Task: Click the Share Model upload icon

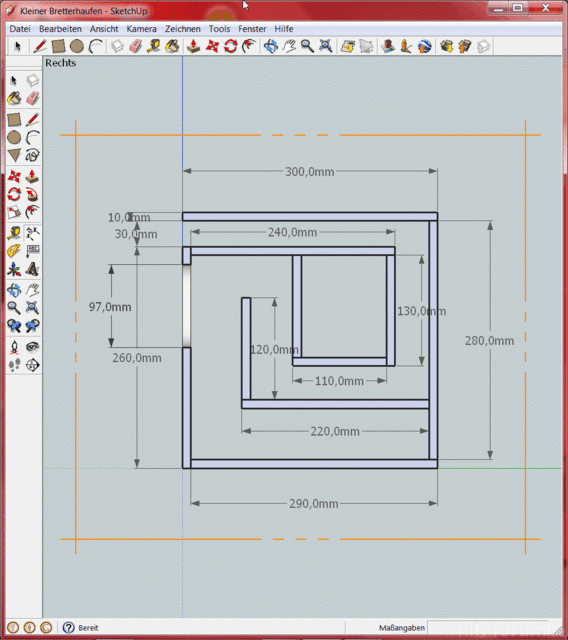Action: (x=465, y=46)
